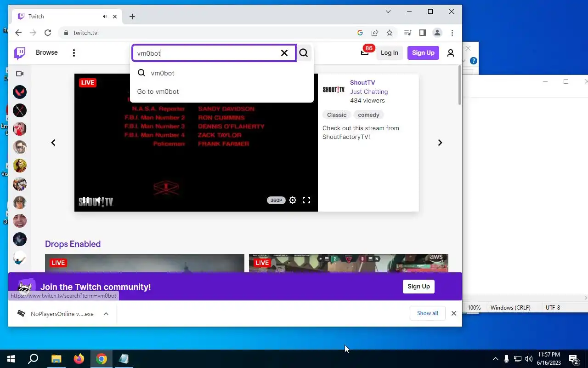Open Windows taskbar search
Screen dimensions: 588x368
pos(33,359)
